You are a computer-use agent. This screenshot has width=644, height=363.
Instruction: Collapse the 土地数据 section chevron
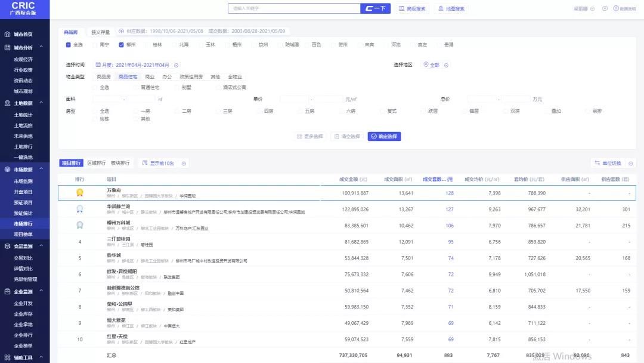[x=42, y=103]
